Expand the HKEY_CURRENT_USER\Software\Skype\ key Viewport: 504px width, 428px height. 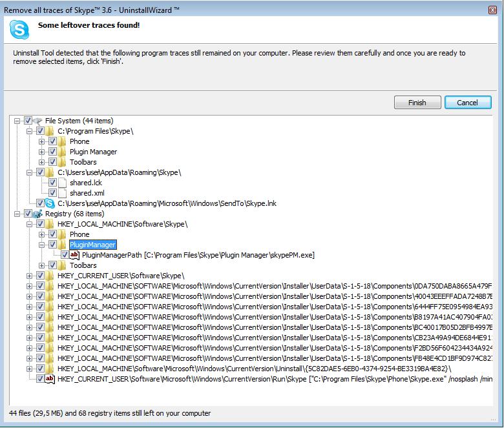29,276
